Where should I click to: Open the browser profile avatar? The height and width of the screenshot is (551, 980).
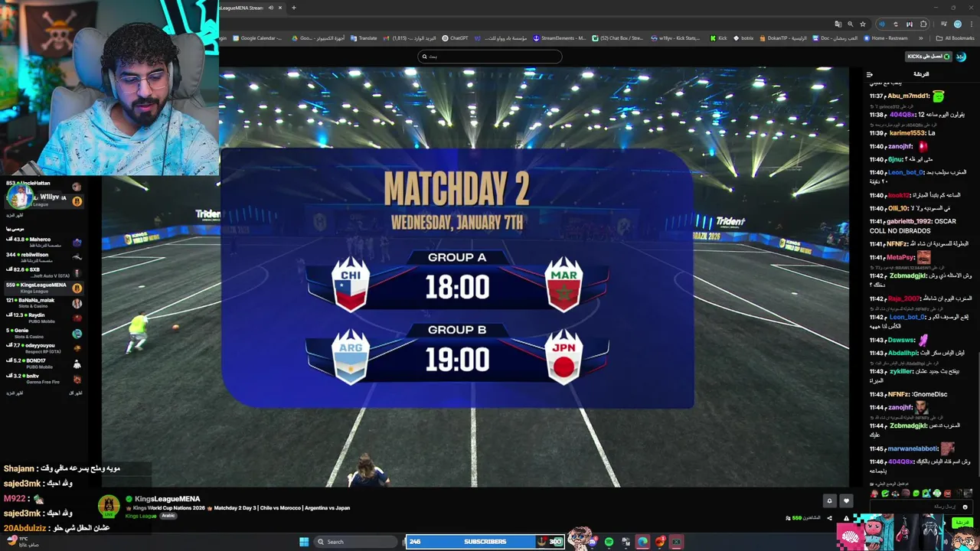(x=957, y=24)
